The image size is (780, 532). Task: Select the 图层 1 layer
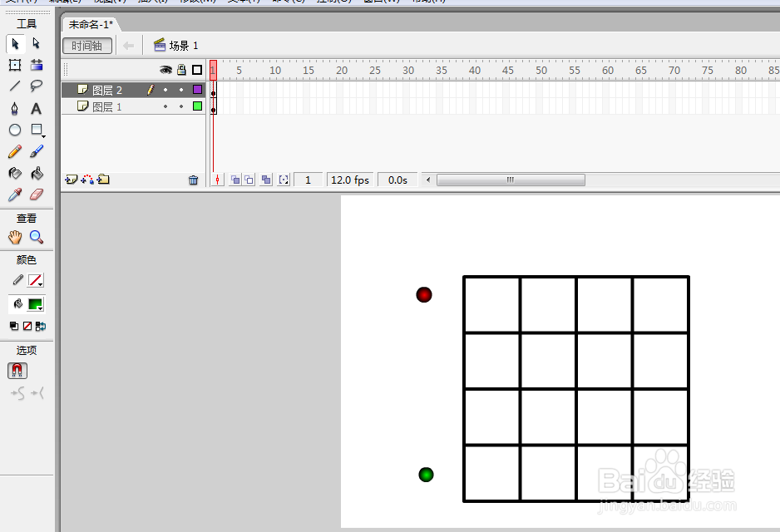point(107,106)
